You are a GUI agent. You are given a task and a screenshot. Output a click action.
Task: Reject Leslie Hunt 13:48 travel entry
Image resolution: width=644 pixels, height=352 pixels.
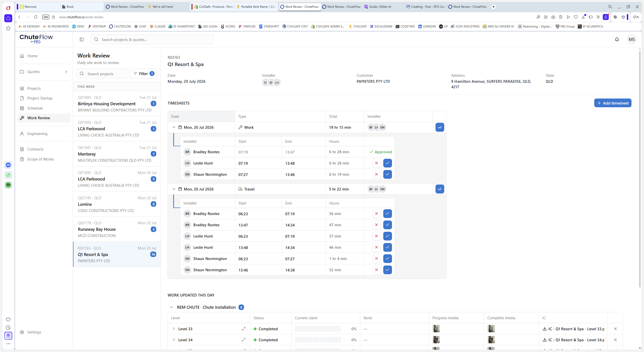(376, 247)
